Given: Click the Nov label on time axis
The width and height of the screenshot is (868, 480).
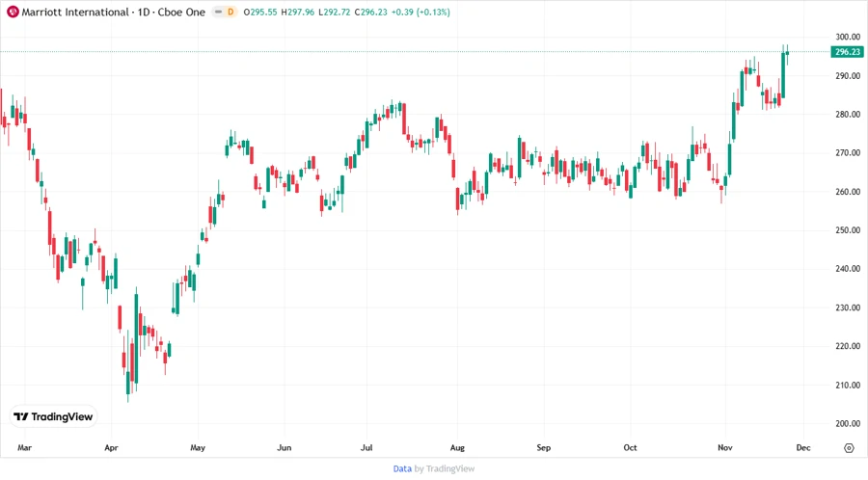Looking at the screenshot, I should pyautogui.click(x=725, y=447).
